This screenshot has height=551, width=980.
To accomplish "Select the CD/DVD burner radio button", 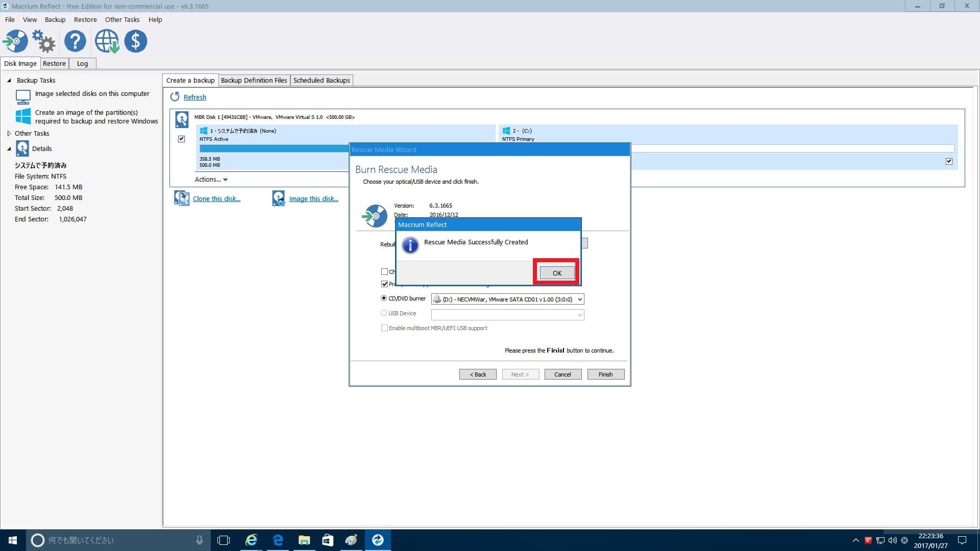I will [384, 298].
